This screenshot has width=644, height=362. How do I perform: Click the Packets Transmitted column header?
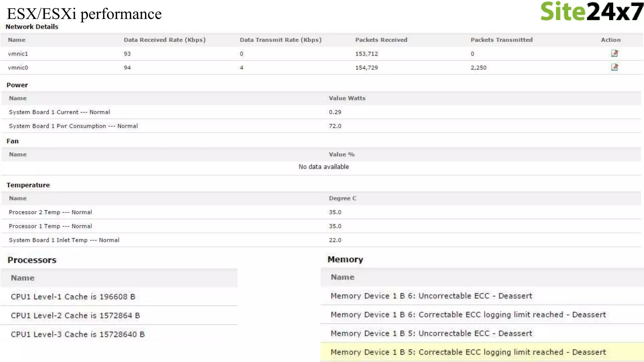502,40
